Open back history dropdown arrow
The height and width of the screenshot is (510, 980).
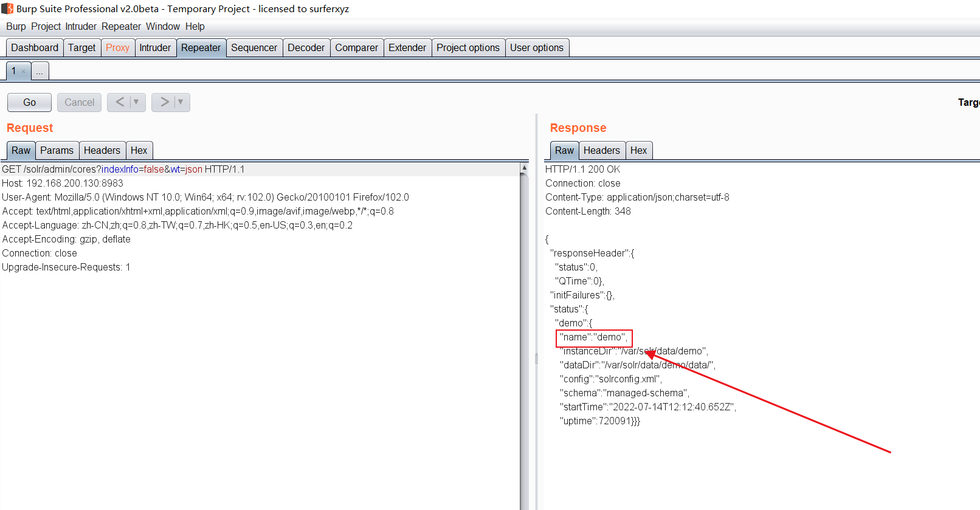[136, 102]
